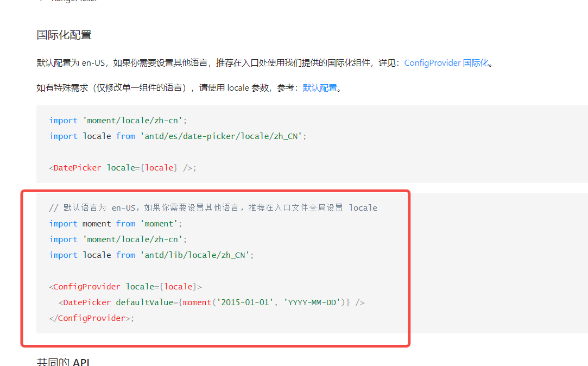Click the import moment from 'moment' line
This screenshot has width=588, height=366.
click(x=116, y=224)
